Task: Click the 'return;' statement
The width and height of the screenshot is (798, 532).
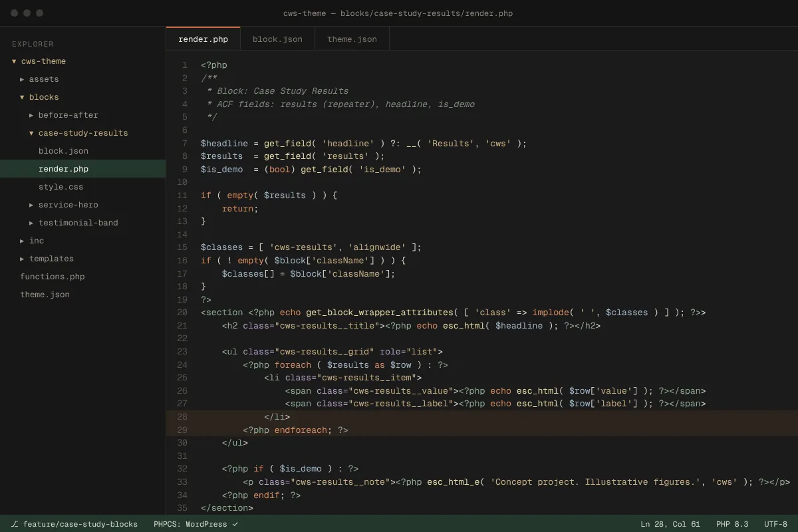Action: tap(240, 208)
